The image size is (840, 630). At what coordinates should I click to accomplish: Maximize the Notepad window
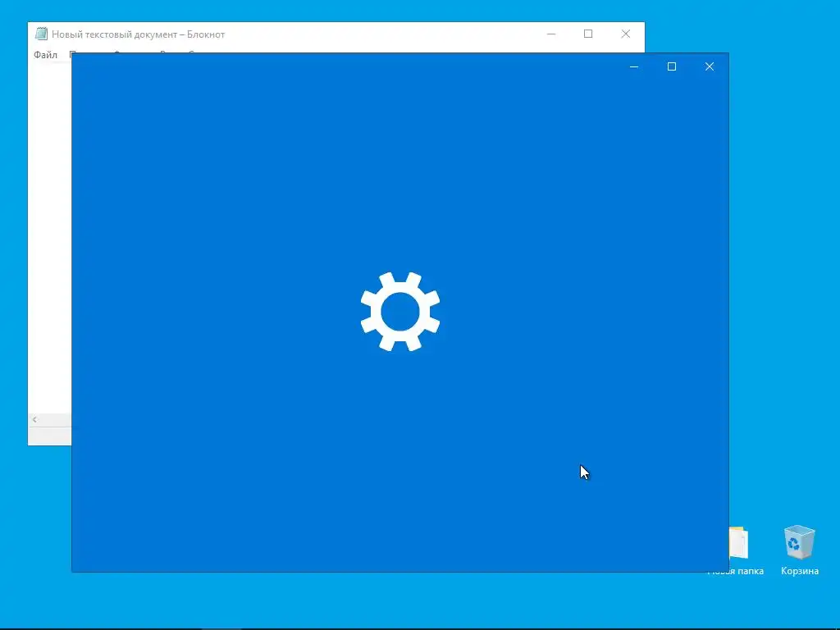coord(588,34)
